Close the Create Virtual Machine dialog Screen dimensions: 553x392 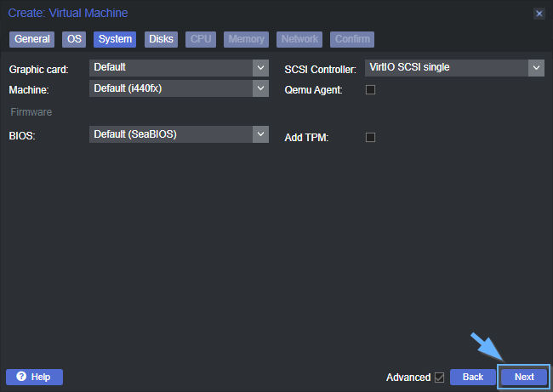(539, 14)
